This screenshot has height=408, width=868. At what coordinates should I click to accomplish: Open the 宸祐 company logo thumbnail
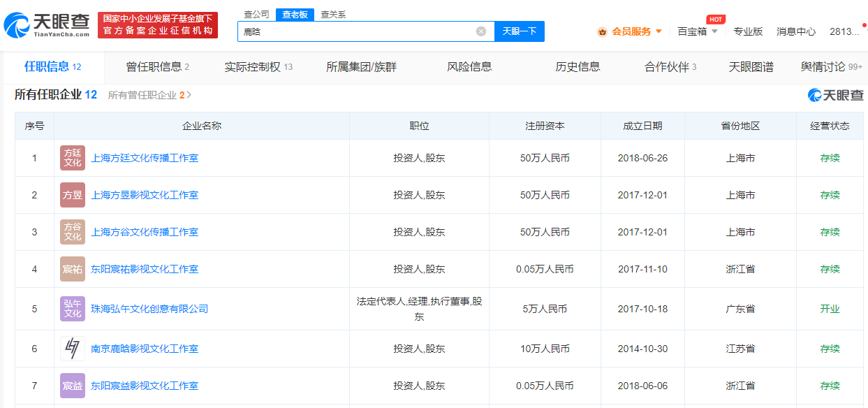click(73, 269)
